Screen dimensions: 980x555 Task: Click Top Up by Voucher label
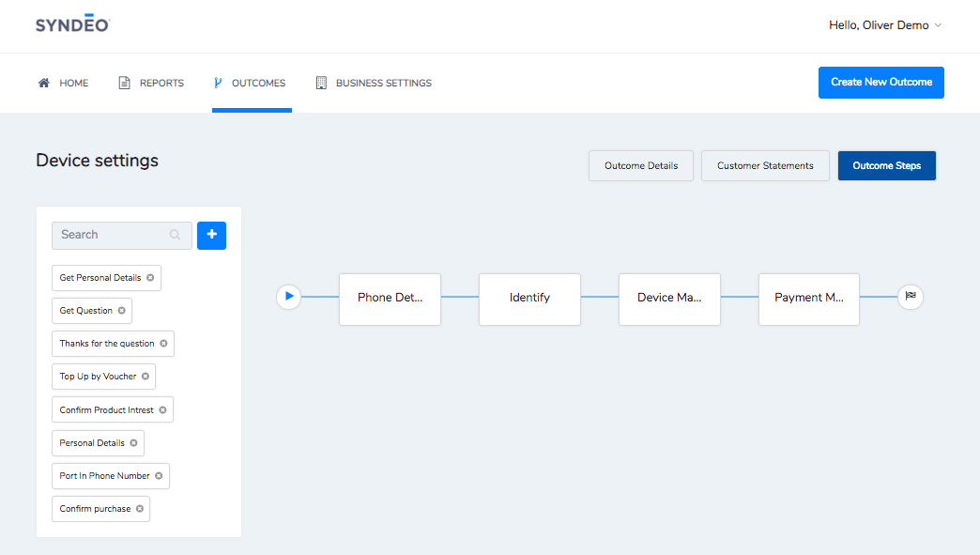pyautogui.click(x=98, y=377)
